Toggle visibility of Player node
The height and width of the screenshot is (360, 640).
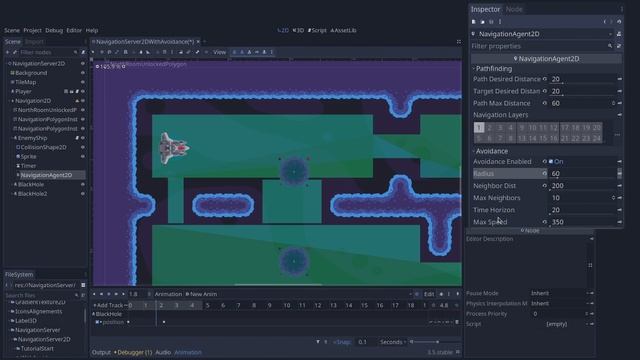(x=83, y=91)
